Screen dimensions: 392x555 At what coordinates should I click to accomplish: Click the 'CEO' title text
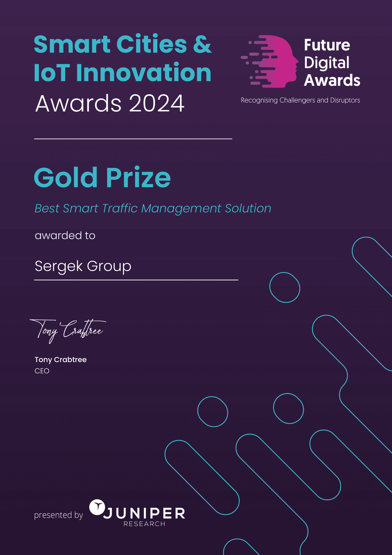42,371
